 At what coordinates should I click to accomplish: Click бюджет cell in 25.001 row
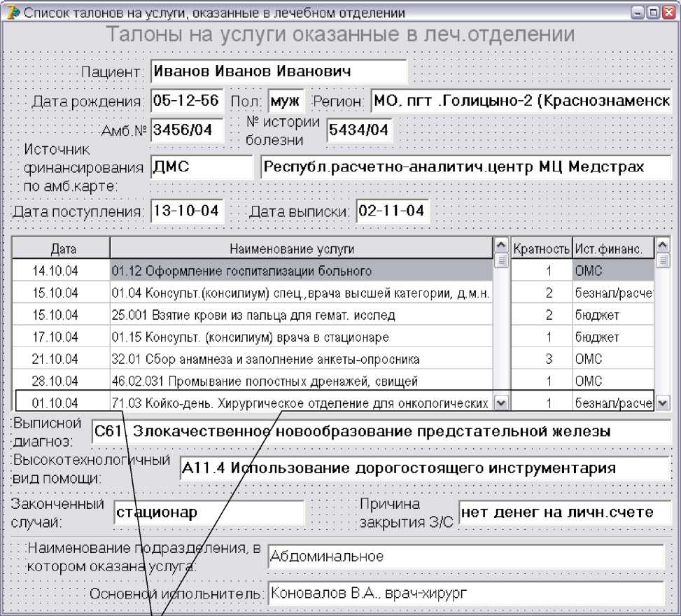pos(613,314)
